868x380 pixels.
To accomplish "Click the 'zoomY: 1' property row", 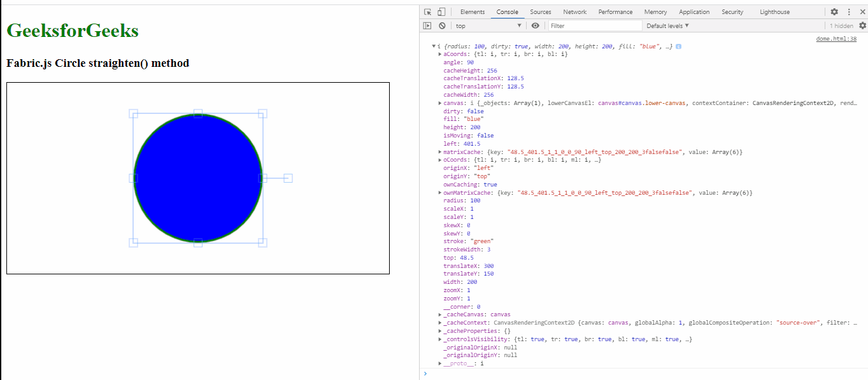I will [457, 299].
